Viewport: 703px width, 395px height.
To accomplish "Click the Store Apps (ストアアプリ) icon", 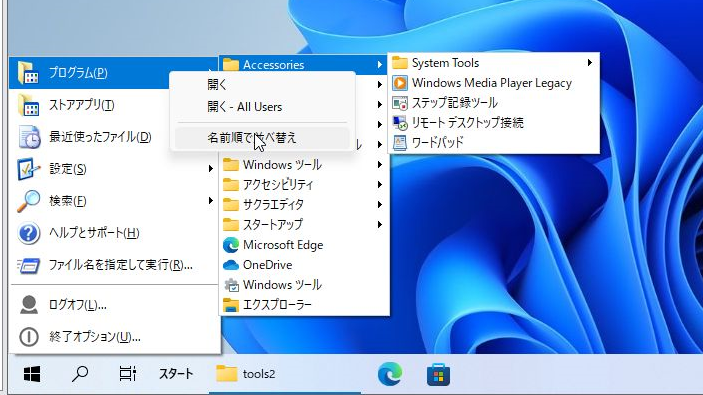I will [x=28, y=105].
